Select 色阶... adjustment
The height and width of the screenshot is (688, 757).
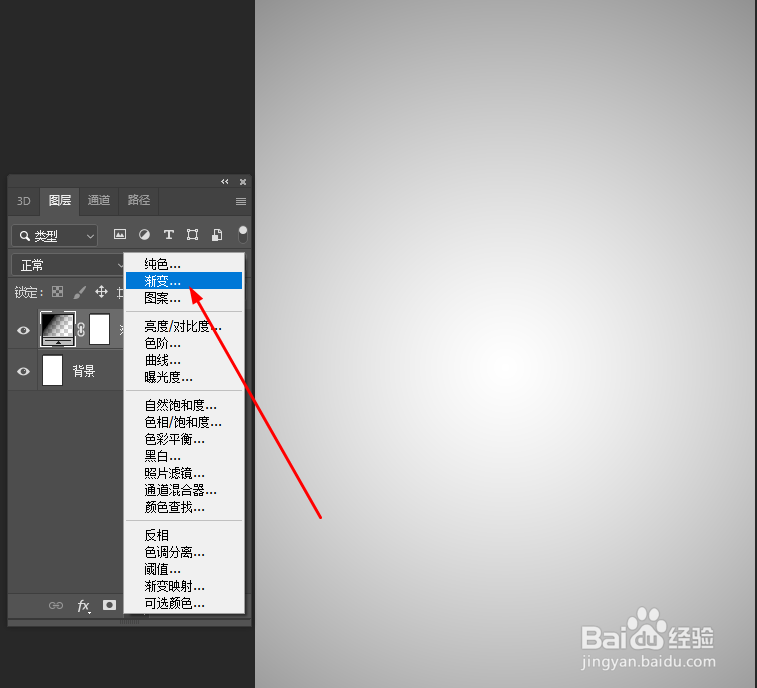pos(184,343)
